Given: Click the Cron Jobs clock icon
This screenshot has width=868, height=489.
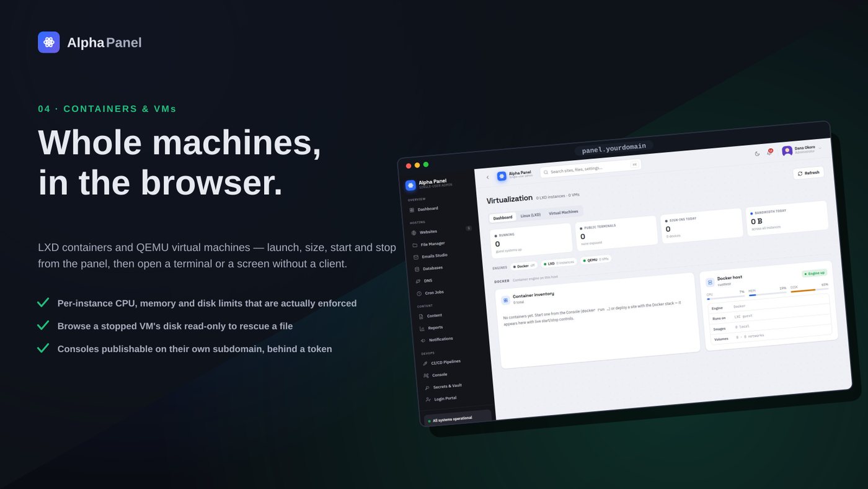Looking at the screenshot, I should click(420, 294).
